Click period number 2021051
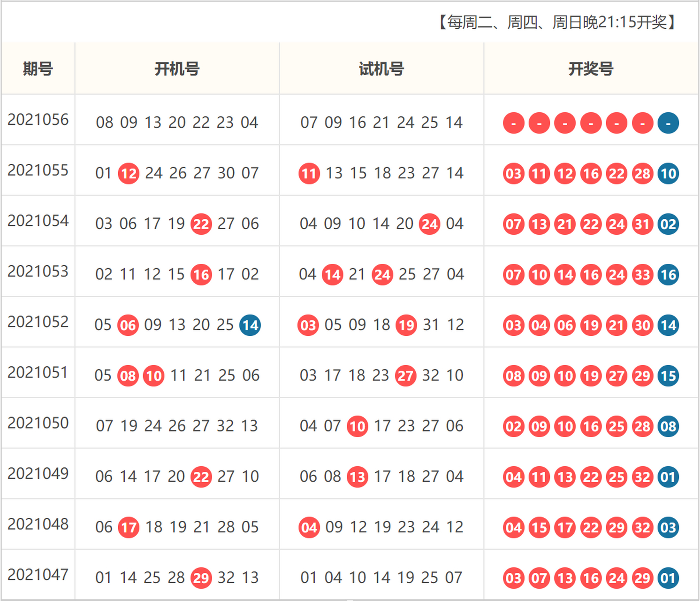Screen dimensions: 700x601 click(x=38, y=373)
